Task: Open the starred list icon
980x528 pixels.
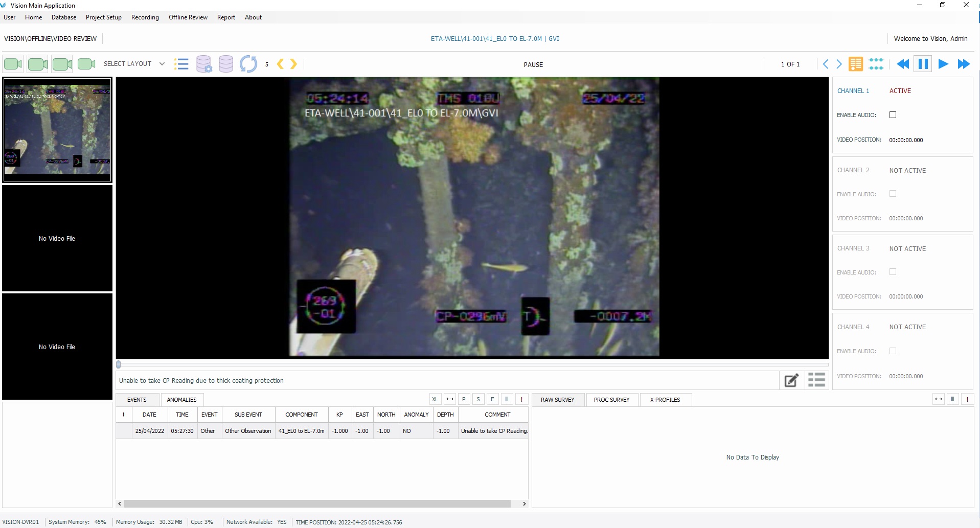Action: coord(181,64)
